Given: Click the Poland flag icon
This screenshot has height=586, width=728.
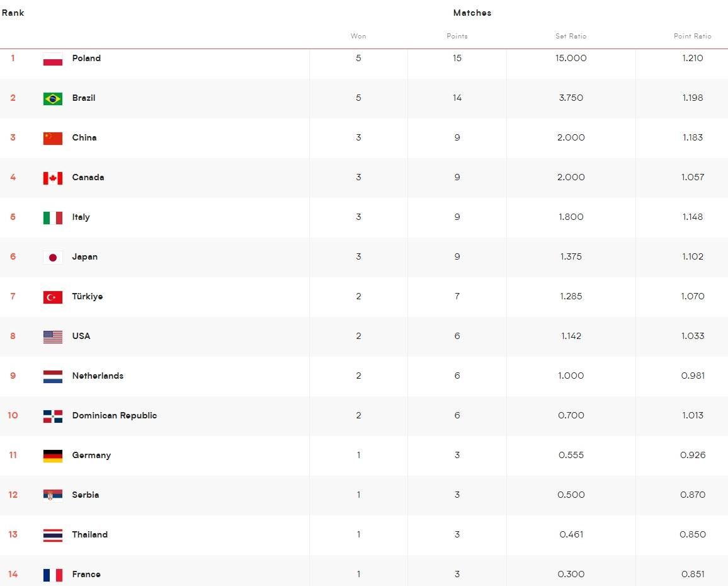Looking at the screenshot, I should [53, 59].
